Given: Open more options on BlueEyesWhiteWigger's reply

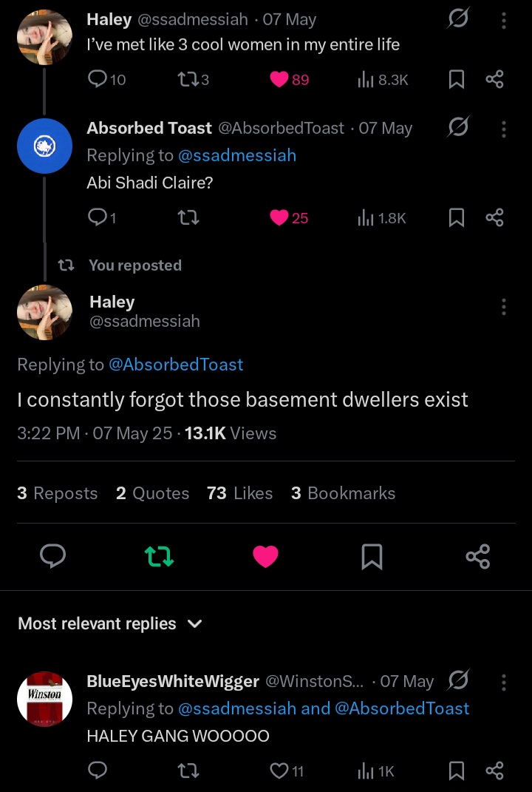Looking at the screenshot, I should pyautogui.click(x=504, y=682).
